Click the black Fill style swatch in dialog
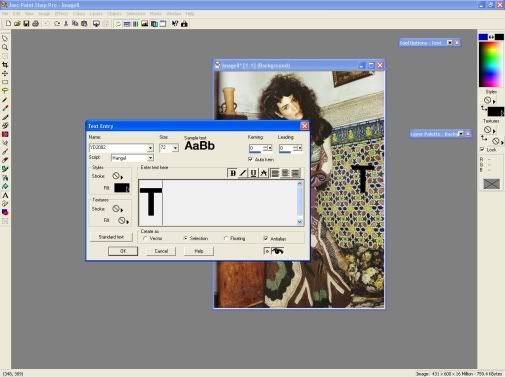This screenshot has height=377, width=505. coord(122,188)
